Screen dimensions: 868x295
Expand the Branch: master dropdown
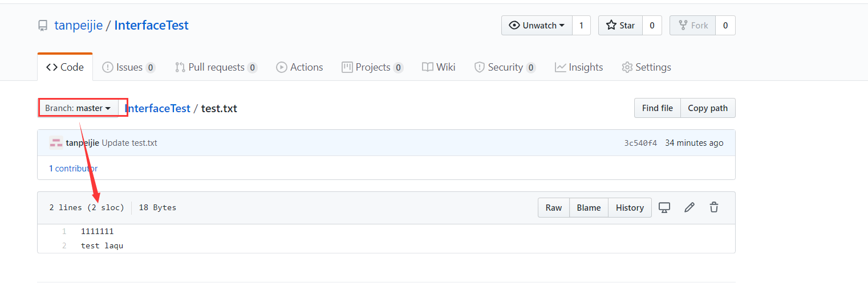tap(78, 108)
